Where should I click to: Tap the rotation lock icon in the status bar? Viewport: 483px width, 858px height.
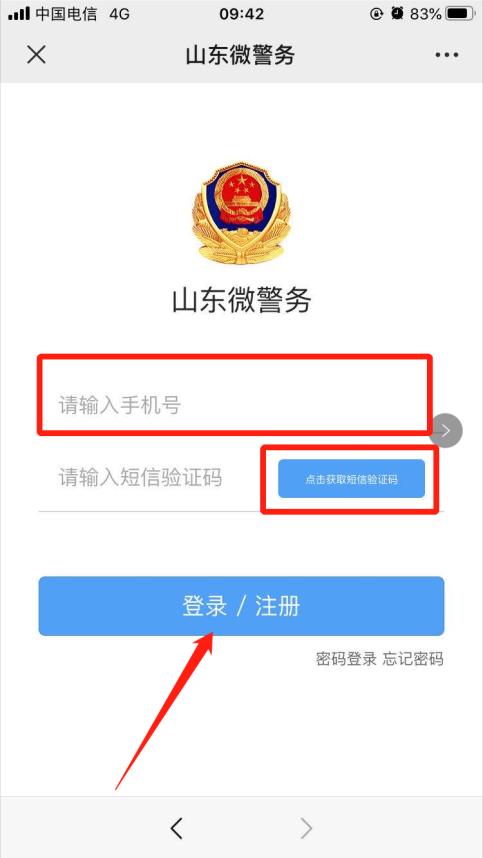pyautogui.click(x=377, y=14)
